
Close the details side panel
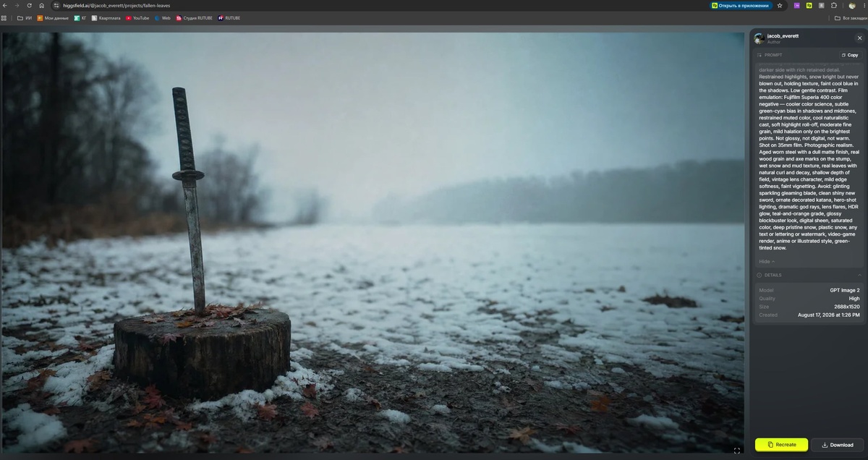[x=859, y=38]
